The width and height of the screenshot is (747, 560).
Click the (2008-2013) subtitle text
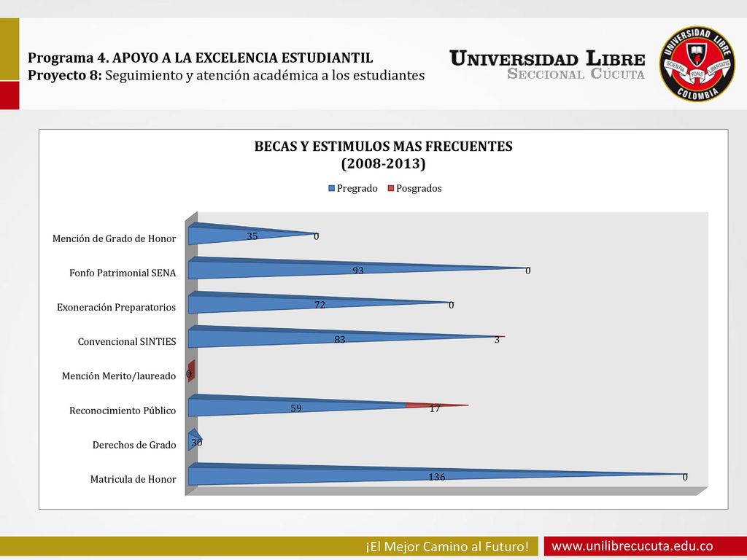pos(384,164)
